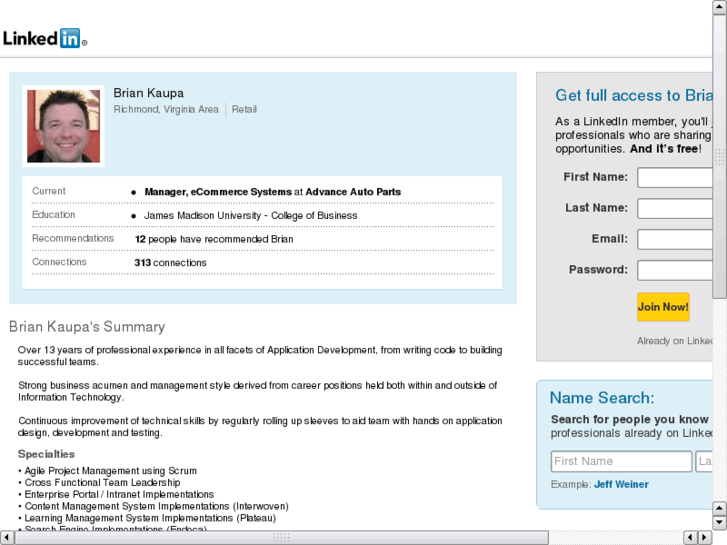Click the Education label in profile table
Image resolution: width=727 pixels, height=545 pixels.
coord(53,215)
